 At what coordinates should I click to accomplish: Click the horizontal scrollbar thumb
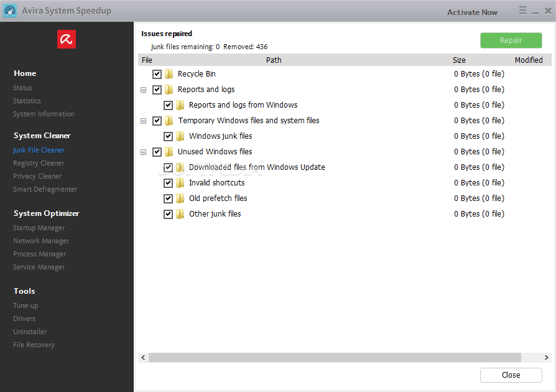(x=335, y=358)
